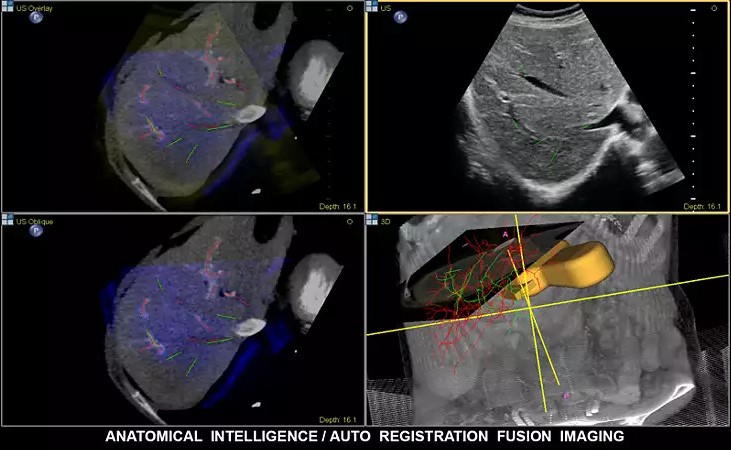Click the layout grid icon in US Oblique panel
The image size is (731, 450).
pyautogui.click(x=7, y=218)
